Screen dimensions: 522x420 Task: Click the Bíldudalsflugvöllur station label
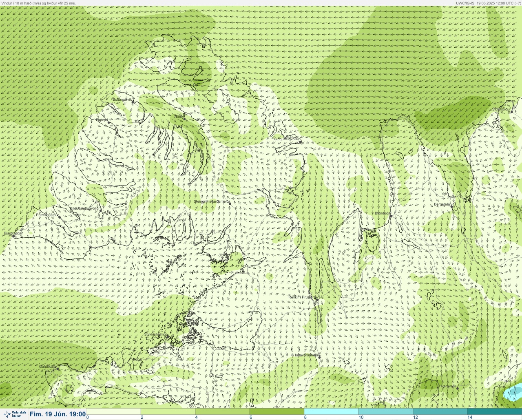85,208
